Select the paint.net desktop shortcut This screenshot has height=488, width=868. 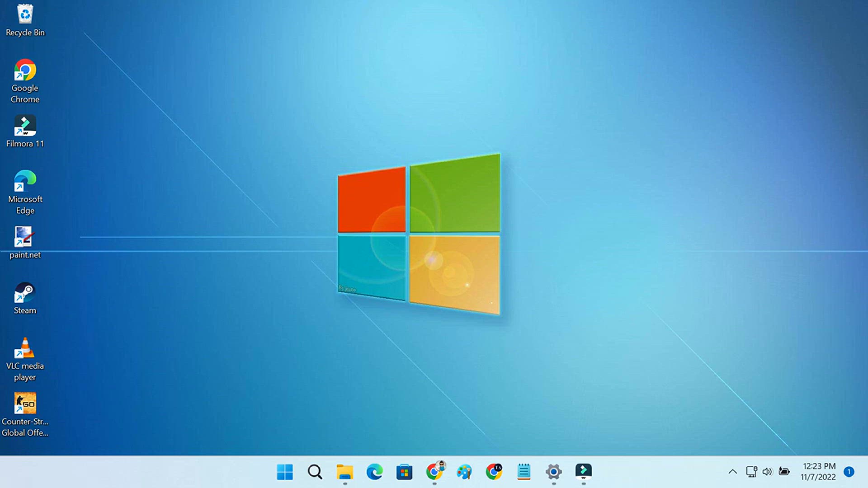(x=25, y=243)
